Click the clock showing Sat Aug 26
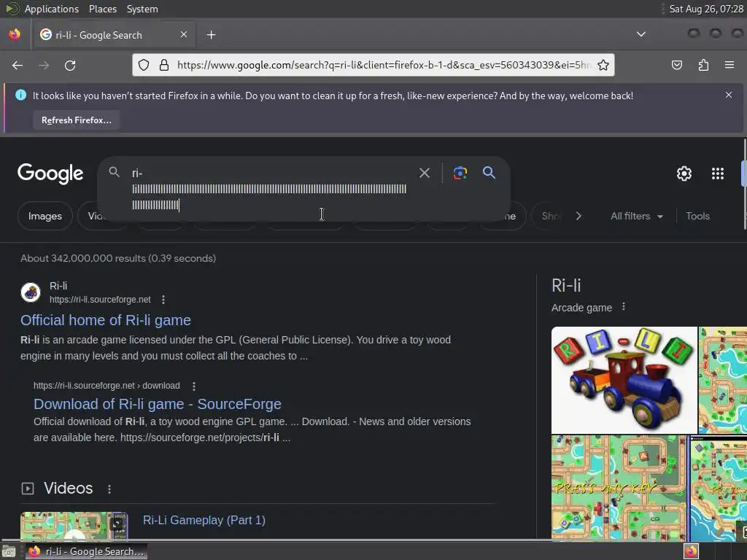This screenshot has width=747, height=560. [x=706, y=9]
